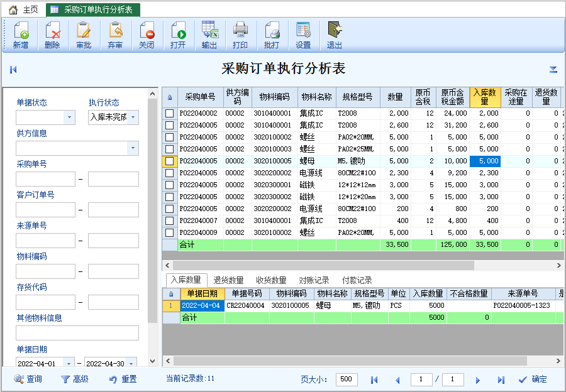Open the 设置 (settings) toolbar icon
Screen dimensions: 566x392
click(303, 35)
